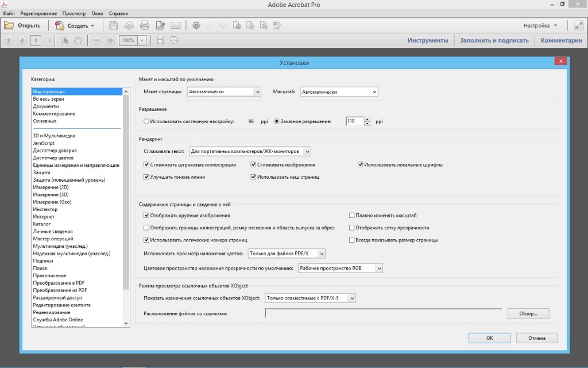The height and width of the screenshot is (368, 588).
Task: Click the sticky note comment icon
Action: point(210,25)
